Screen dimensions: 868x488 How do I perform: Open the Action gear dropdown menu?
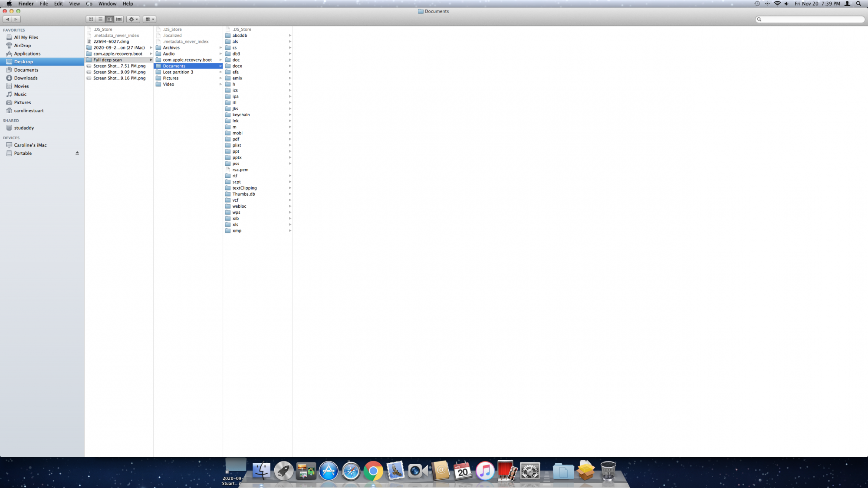tap(133, 19)
